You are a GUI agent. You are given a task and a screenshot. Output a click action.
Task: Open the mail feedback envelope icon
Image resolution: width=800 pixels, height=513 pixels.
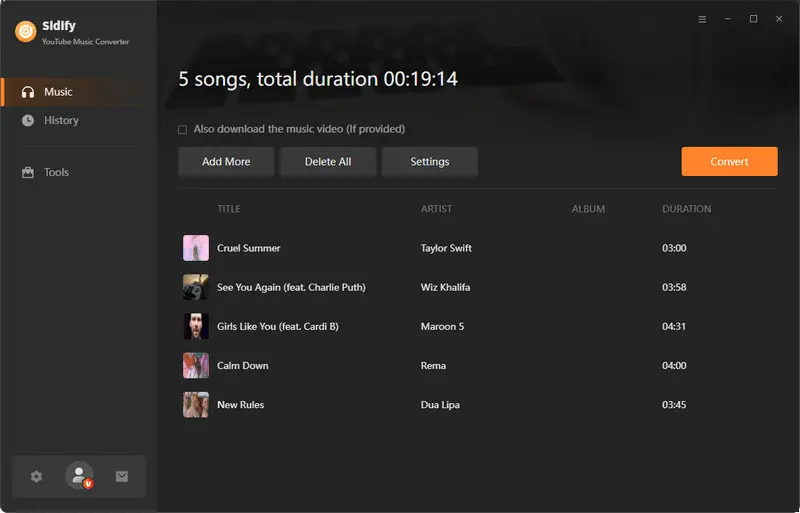pos(122,477)
